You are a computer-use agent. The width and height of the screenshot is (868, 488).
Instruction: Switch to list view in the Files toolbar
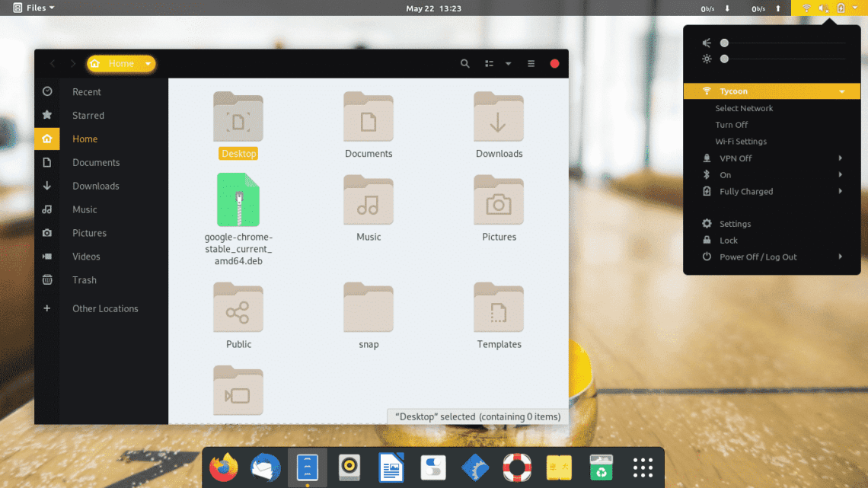(488, 63)
